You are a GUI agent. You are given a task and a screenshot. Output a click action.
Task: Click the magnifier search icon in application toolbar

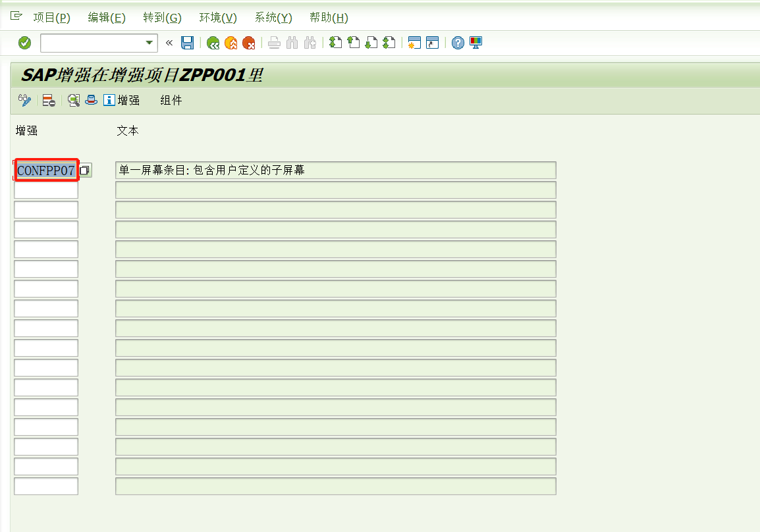point(74,100)
